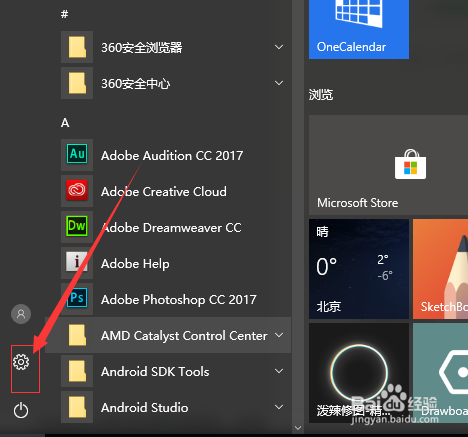Open the user account avatar icon
This screenshot has height=437, width=468.
click(21, 314)
